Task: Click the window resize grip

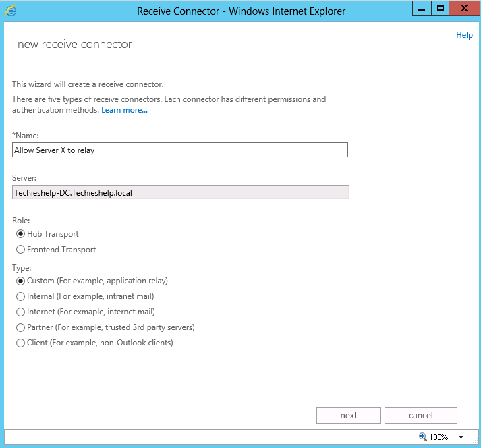Action: 475,441
